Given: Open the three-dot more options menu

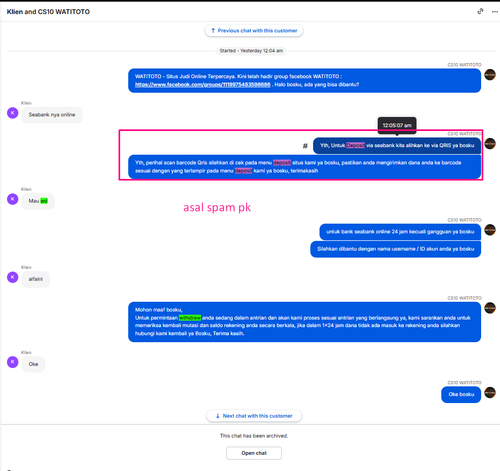Looking at the screenshot, I should [x=495, y=11].
